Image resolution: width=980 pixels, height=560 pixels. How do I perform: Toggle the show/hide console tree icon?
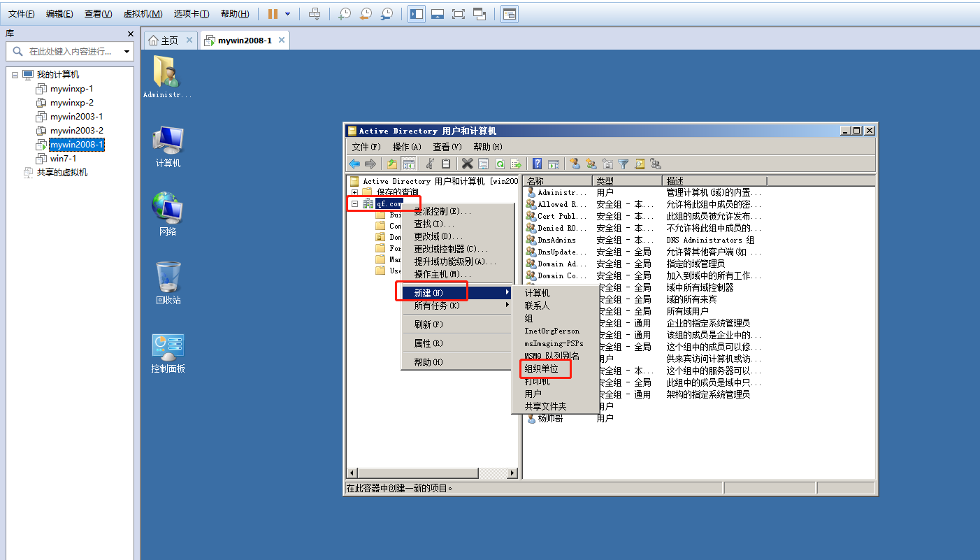[409, 164]
